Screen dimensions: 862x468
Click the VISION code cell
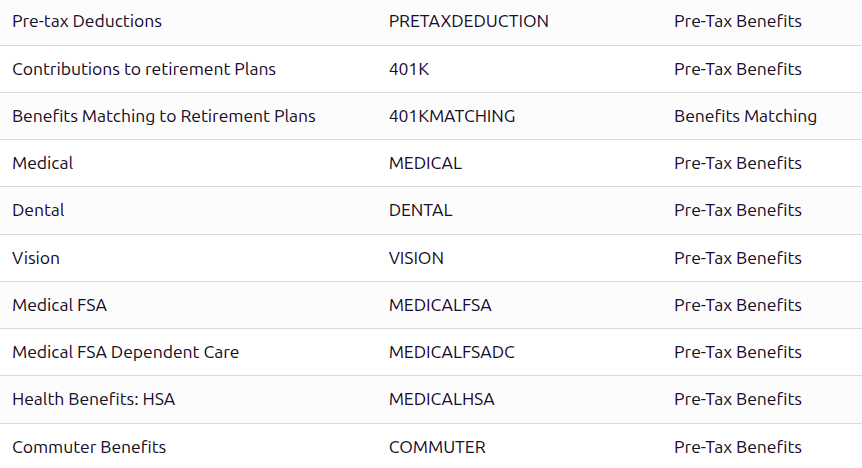[x=416, y=258]
